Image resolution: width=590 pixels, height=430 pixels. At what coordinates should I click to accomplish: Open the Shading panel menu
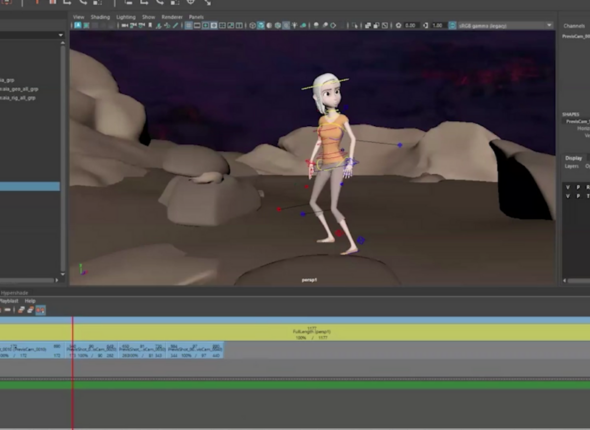(x=100, y=17)
